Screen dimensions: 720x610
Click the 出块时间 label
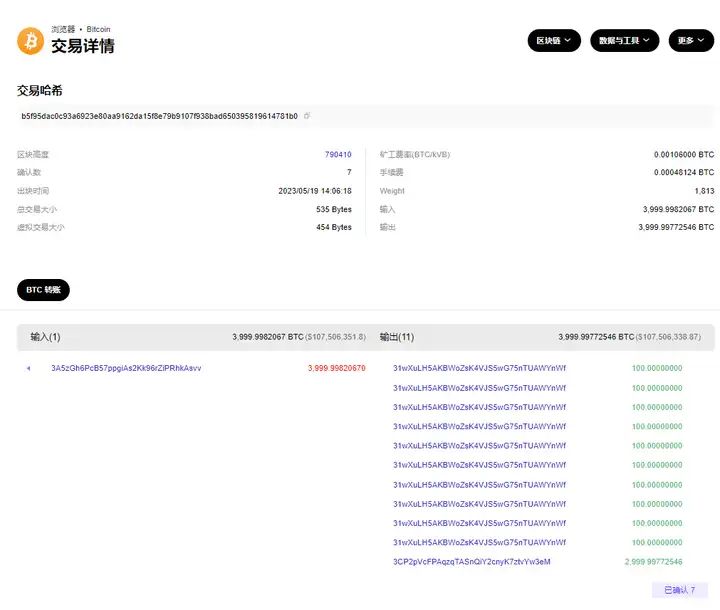[33, 191]
